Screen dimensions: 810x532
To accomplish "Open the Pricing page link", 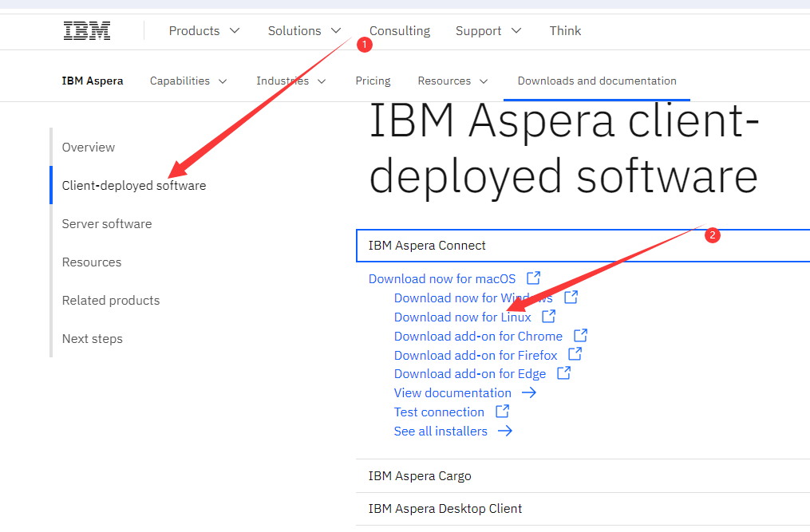I will 373,81.
